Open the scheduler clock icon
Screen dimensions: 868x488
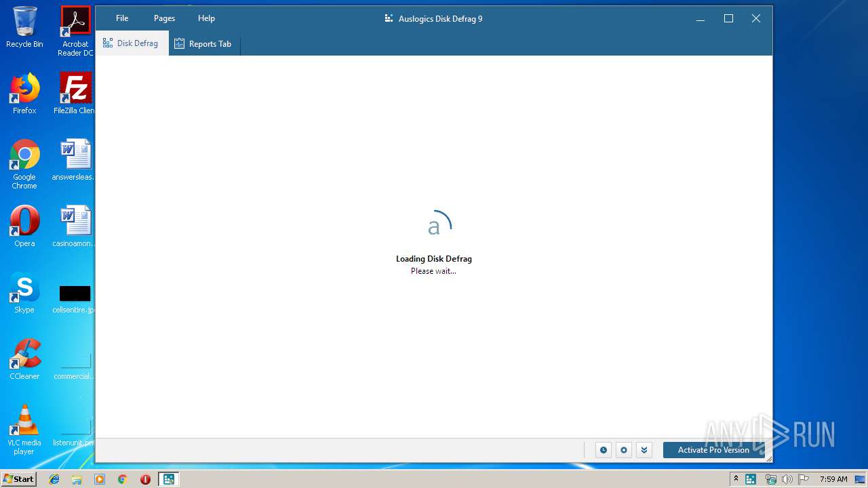[x=603, y=450]
